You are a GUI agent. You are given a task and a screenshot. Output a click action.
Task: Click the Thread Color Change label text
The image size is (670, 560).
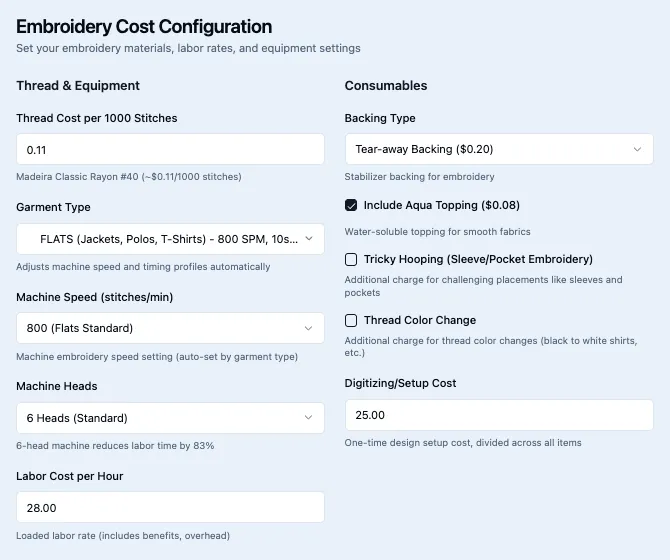[x=419, y=321]
